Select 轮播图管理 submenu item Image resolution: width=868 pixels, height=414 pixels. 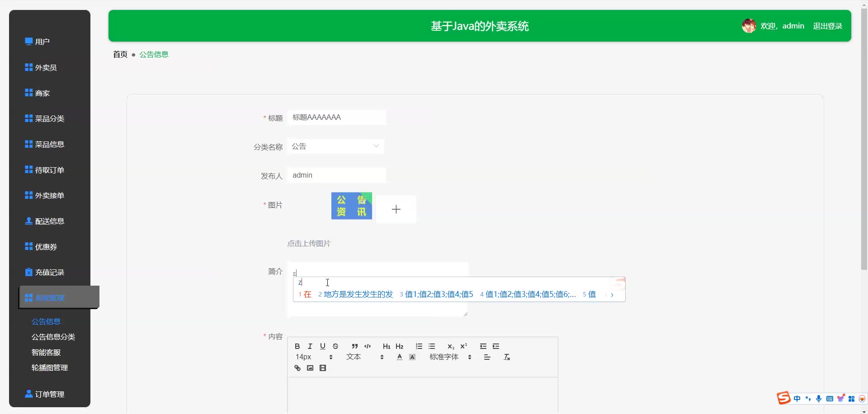click(x=50, y=367)
